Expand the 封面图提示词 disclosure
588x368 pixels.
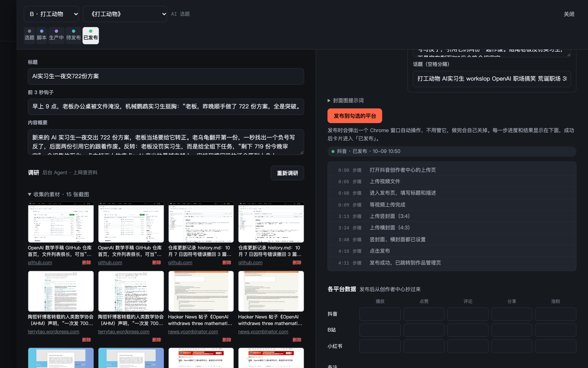coord(346,100)
